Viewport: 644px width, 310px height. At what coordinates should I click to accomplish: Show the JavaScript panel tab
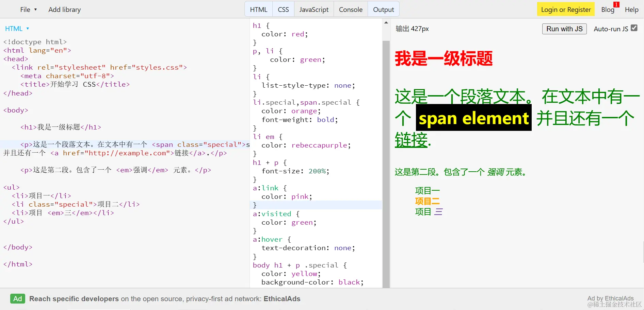(x=314, y=10)
